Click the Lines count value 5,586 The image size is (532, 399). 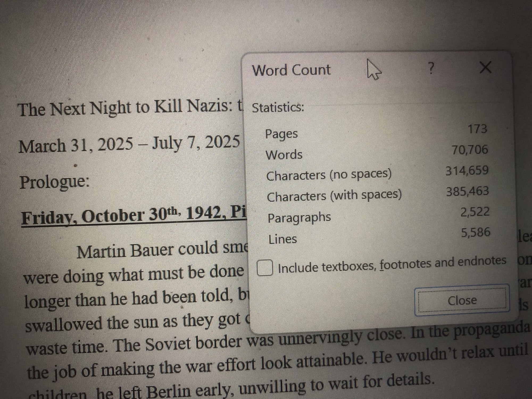[475, 232]
